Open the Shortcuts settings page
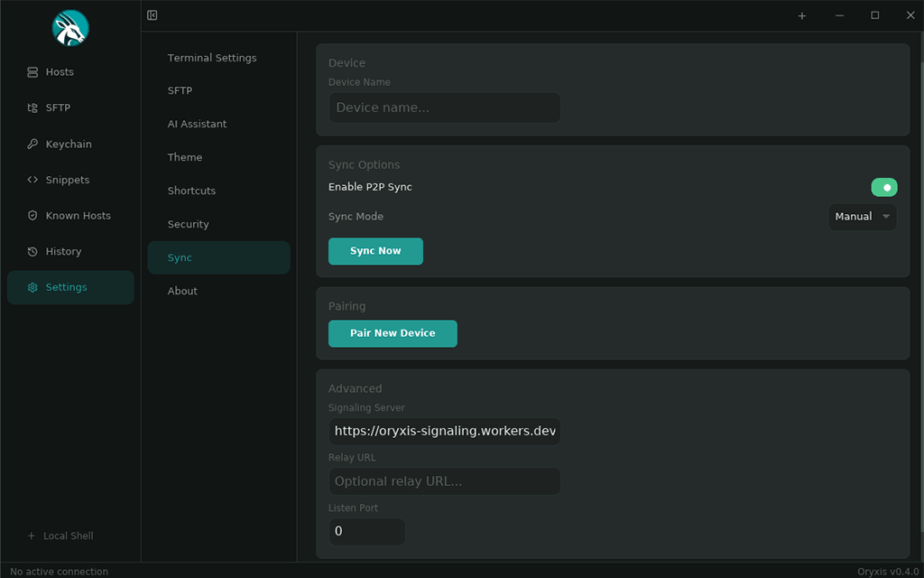 (190, 191)
